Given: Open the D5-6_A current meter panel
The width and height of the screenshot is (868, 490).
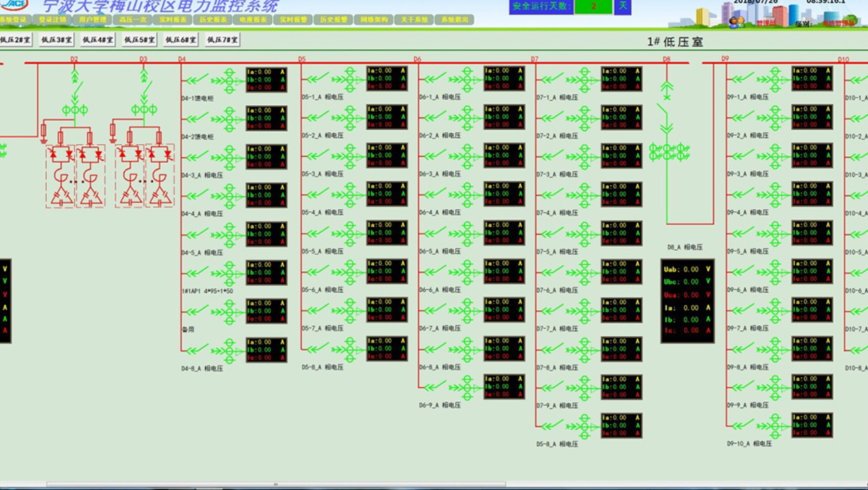Looking at the screenshot, I should (x=386, y=271).
